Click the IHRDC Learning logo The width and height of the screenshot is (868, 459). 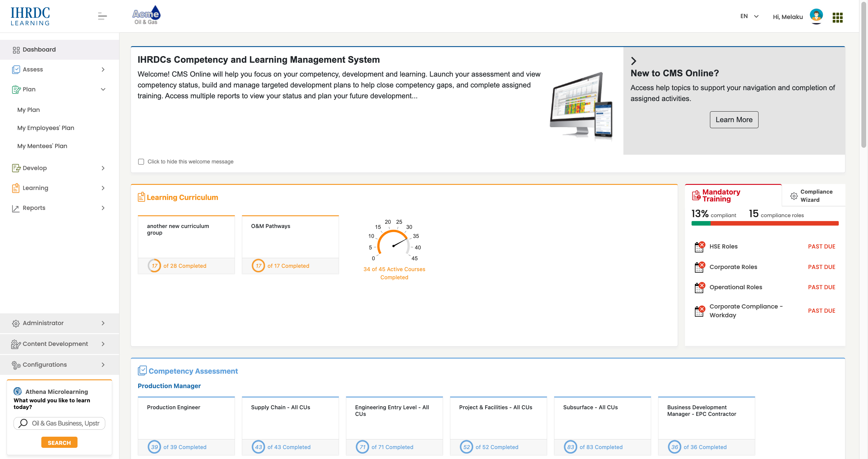pos(30,16)
